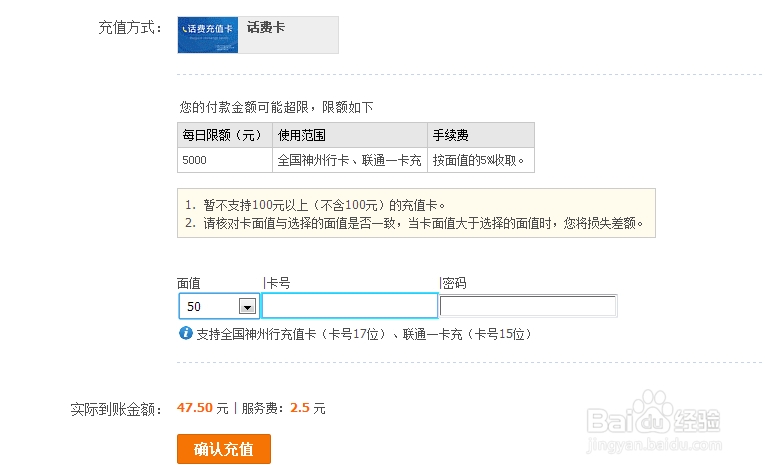This screenshot has width=765, height=472.
Task: Open the 面值 dropdown showing 50
Action: (246, 307)
